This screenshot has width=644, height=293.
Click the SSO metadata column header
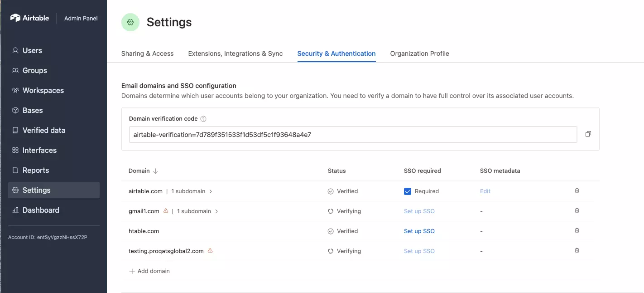[x=500, y=171]
